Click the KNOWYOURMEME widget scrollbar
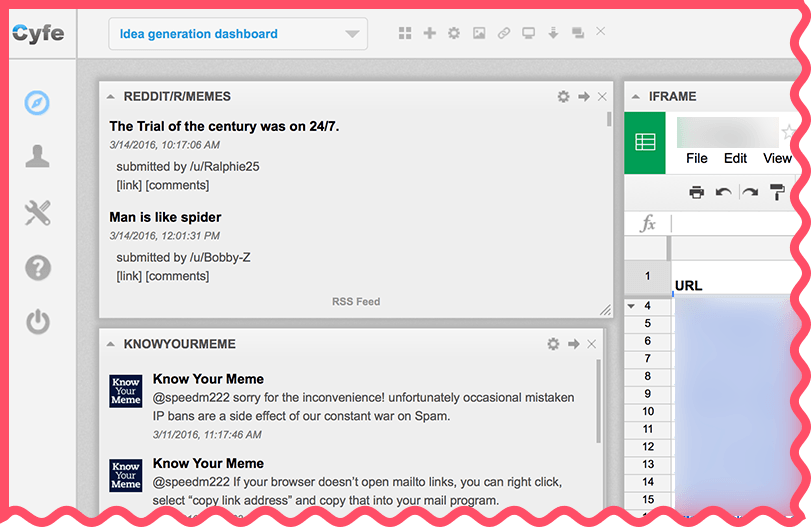Image resolution: width=811 pixels, height=527 pixels. click(598, 401)
